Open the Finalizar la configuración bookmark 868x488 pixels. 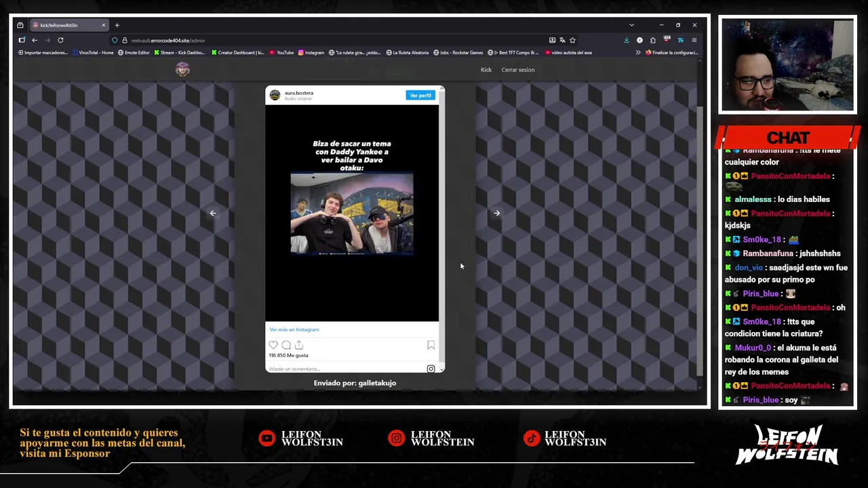[x=671, y=52]
